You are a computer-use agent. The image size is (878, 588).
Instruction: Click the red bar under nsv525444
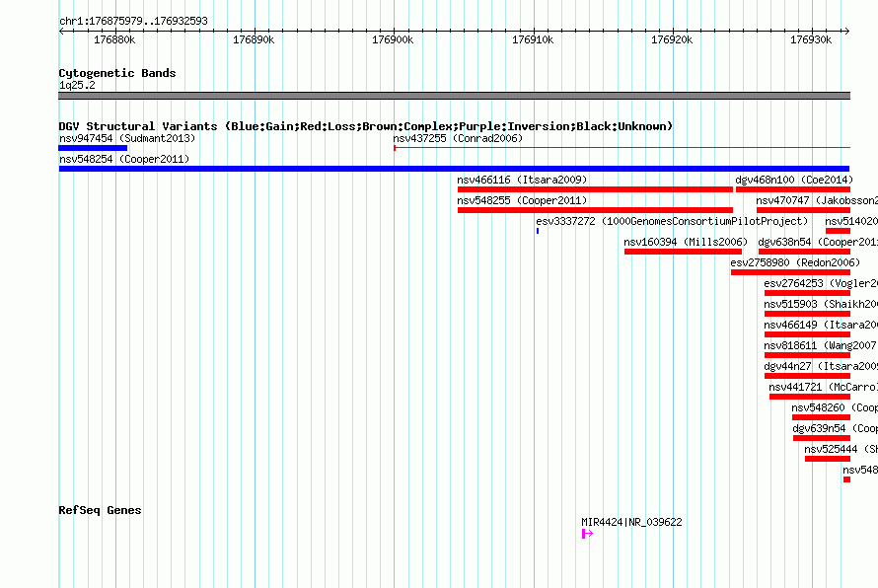828,459
